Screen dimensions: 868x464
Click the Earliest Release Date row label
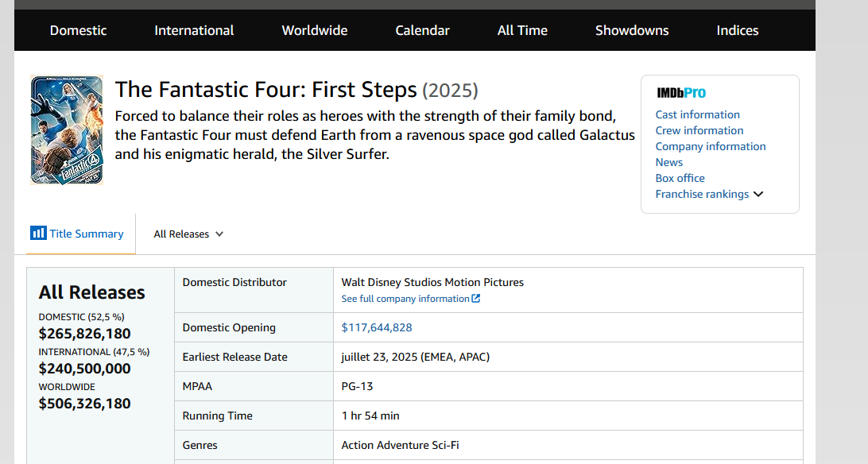click(234, 357)
